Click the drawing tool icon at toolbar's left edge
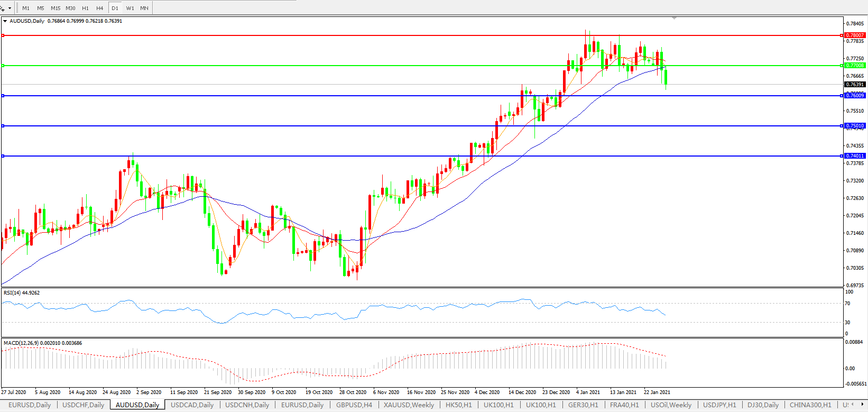This screenshot has height=412, width=868. [3, 8]
